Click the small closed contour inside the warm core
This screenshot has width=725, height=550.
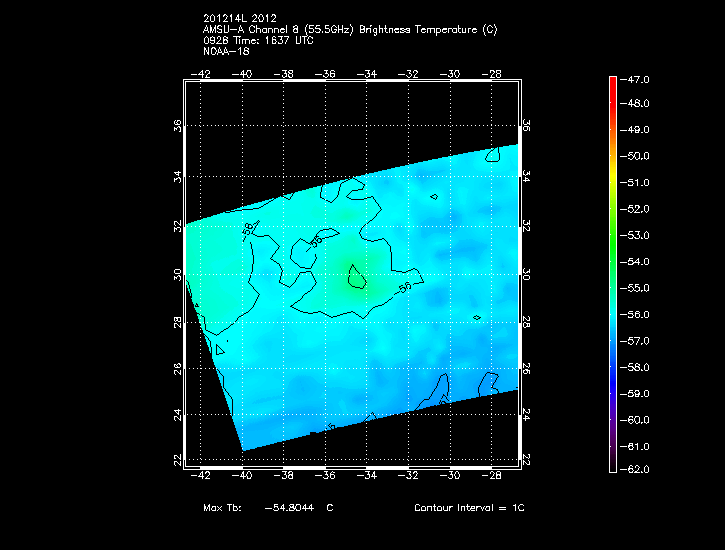(356, 281)
